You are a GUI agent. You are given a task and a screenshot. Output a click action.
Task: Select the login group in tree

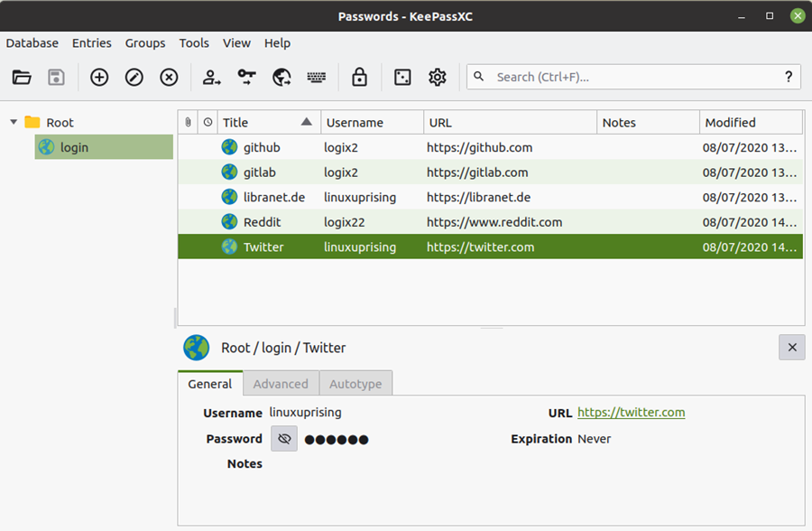(104, 147)
